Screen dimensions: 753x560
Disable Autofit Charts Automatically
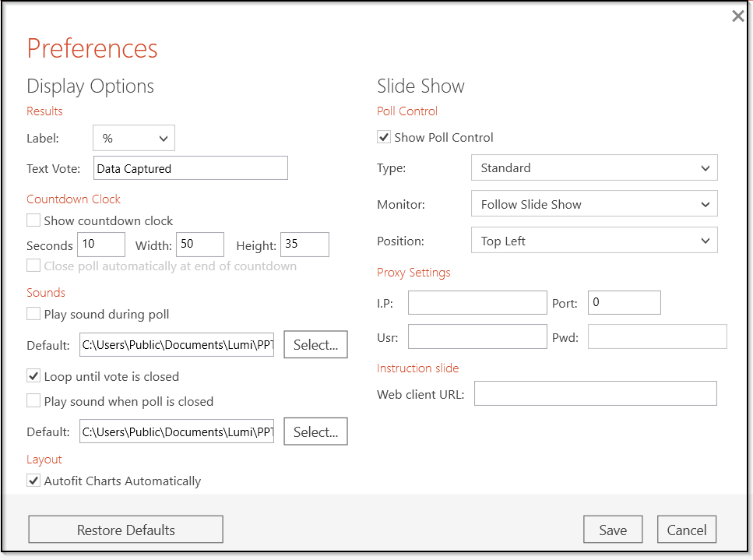tap(33, 481)
